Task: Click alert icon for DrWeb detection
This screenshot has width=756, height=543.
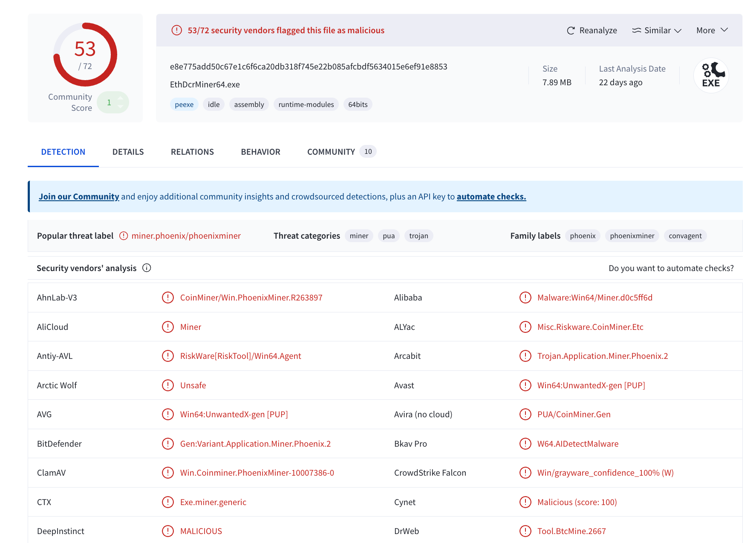Action: click(525, 531)
